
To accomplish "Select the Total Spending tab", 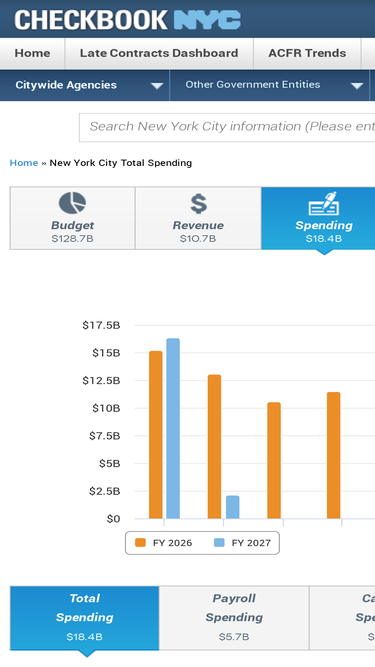I will [x=85, y=618].
